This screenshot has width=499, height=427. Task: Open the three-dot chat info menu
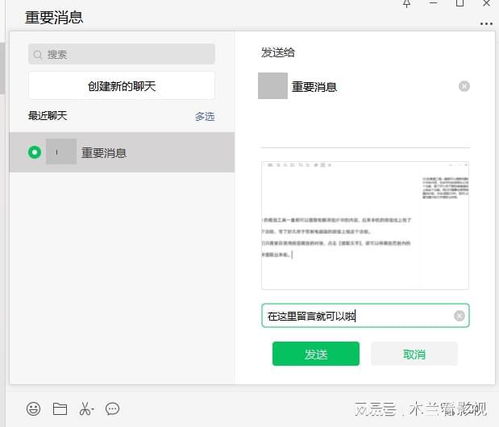coord(486,24)
